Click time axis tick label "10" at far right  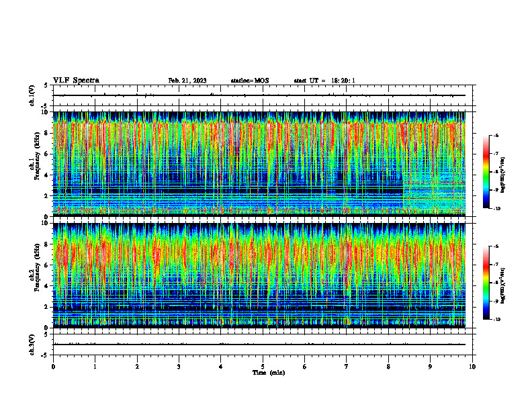472,367
